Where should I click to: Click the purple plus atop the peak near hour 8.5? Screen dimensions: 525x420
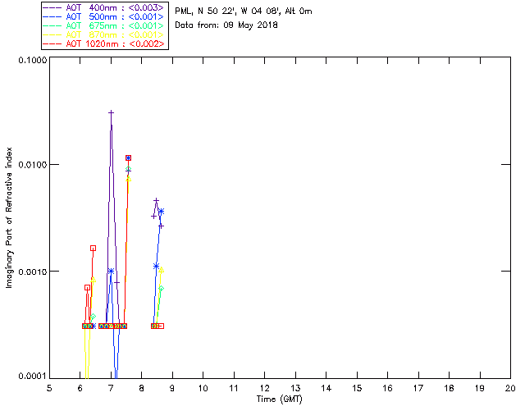(156, 200)
